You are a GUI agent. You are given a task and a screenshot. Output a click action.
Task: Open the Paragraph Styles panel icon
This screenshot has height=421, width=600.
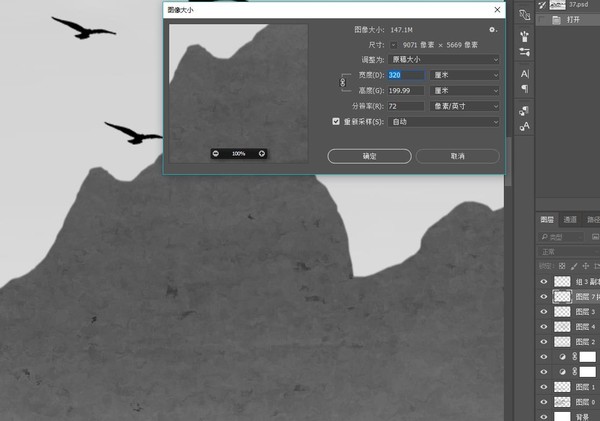pos(524,111)
